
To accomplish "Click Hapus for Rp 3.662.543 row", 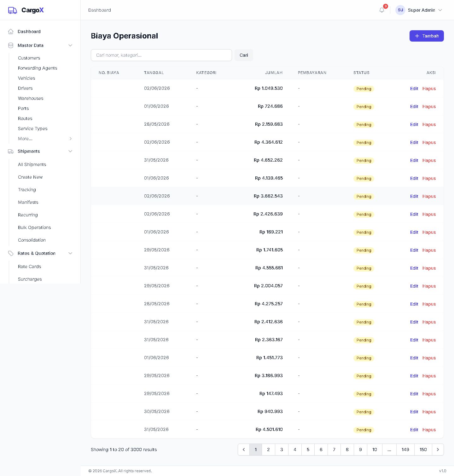I will click(x=429, y=196).
